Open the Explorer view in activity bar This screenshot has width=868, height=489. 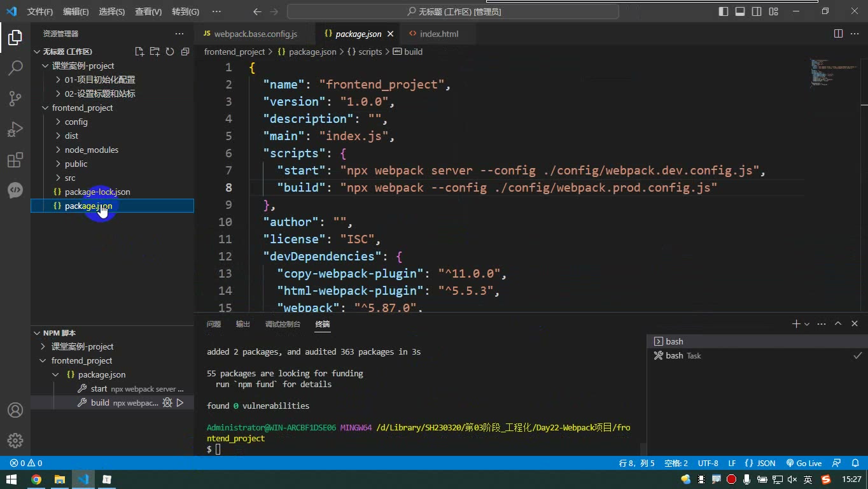15,38
